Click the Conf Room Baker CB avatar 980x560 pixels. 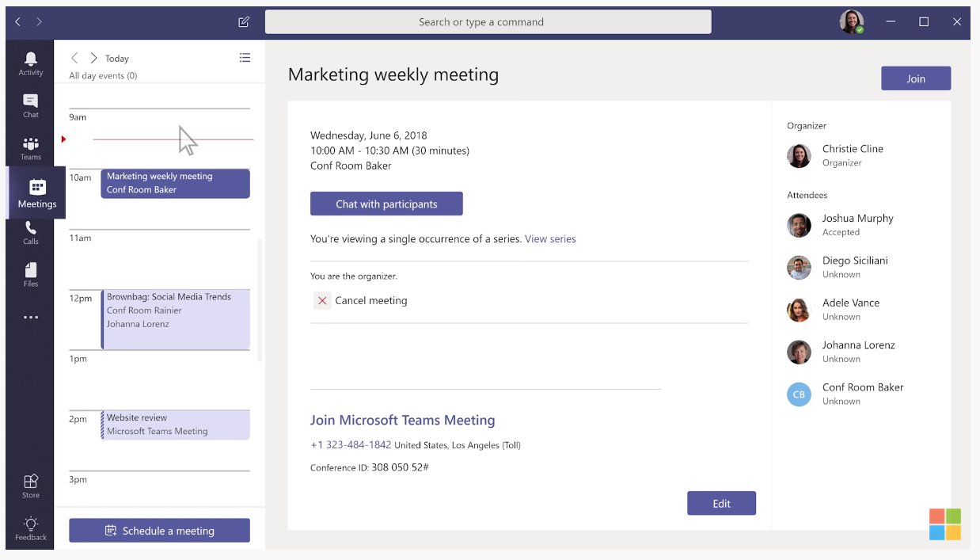(799, 394)
